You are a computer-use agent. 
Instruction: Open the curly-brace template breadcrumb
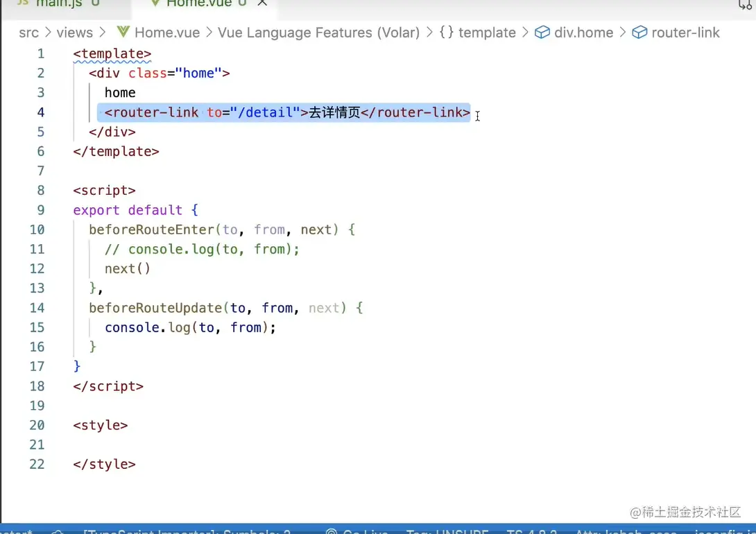pos(477,33)
